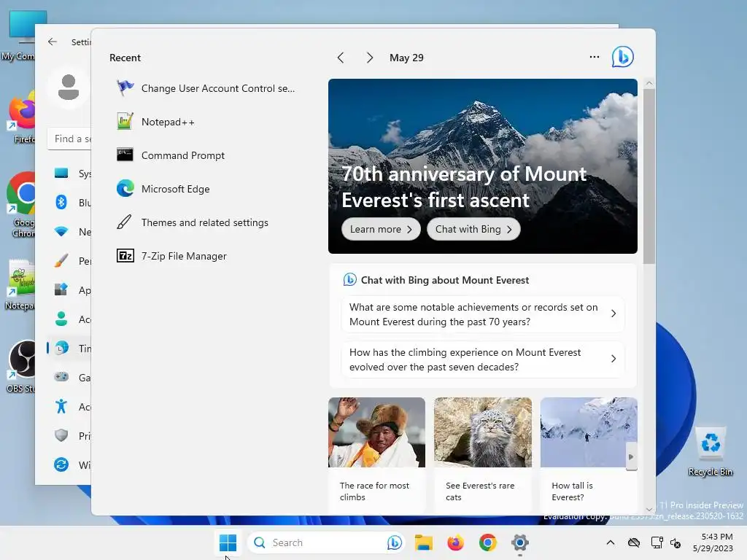This screenshot has height=560, width=747.
Task: Select Apps category in Settings sidebar
Action: tap(71, 289)
